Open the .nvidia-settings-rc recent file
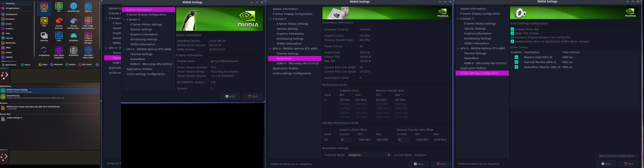Screen dimensions: 644x168 point(50,118)
